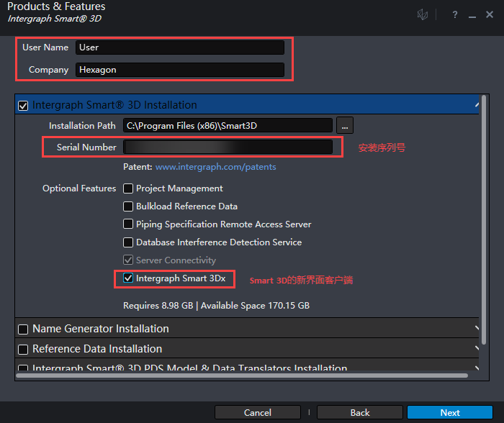Screen dimensions: 504x423
Task: Uncheck Intergraph Smart 3D Installation checkbox
Action: (23, 105)
